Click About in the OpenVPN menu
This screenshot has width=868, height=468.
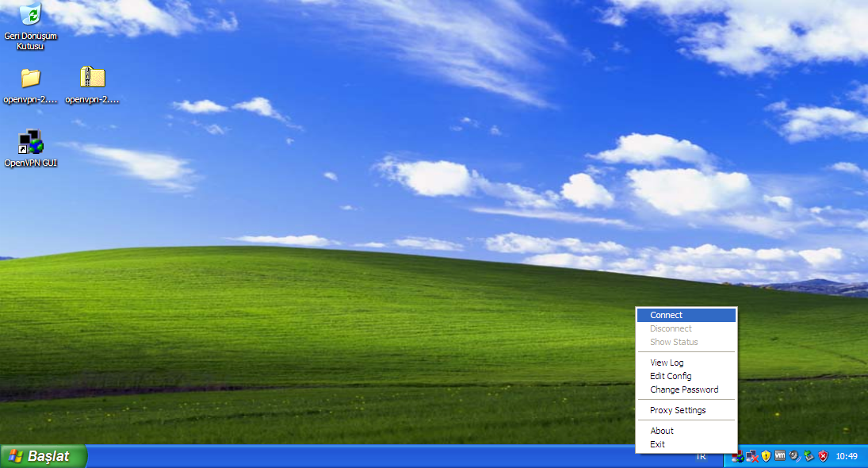686,431
